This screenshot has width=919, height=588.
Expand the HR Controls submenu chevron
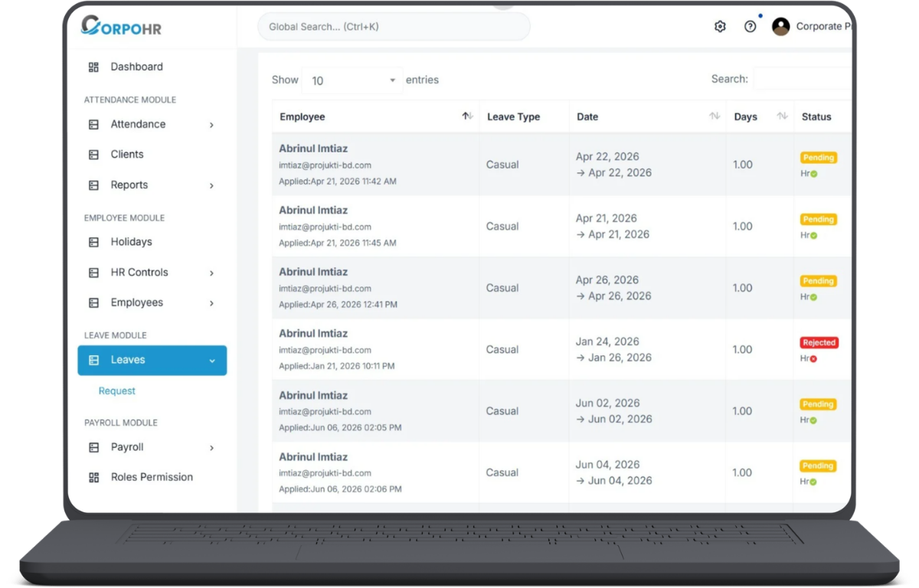point(211,273)
